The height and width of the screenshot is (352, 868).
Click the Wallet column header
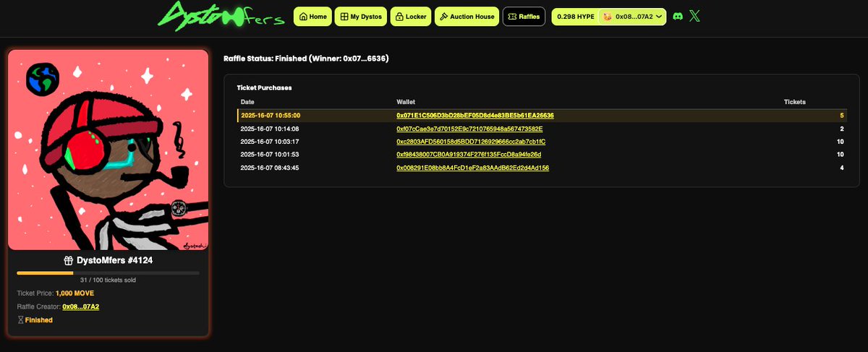(405, 102)
